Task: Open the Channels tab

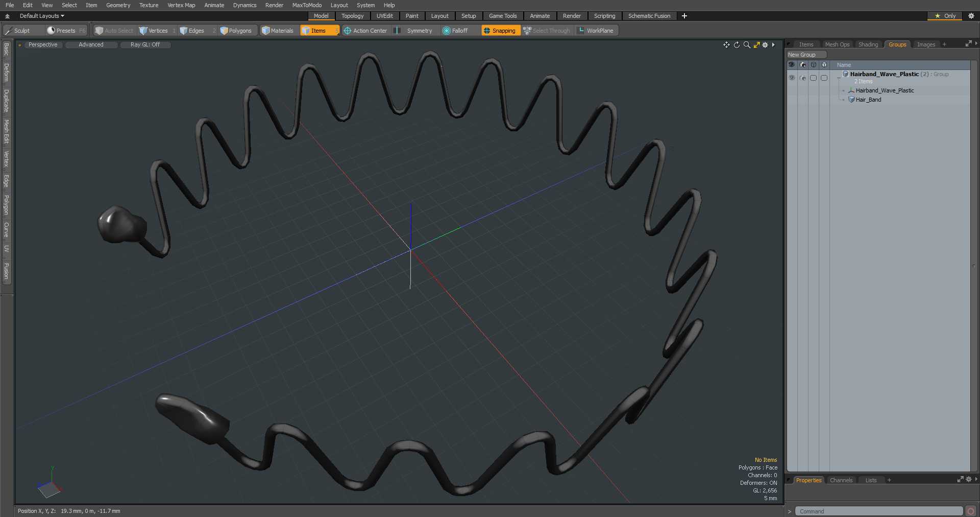Action: (x=841, y=480)
